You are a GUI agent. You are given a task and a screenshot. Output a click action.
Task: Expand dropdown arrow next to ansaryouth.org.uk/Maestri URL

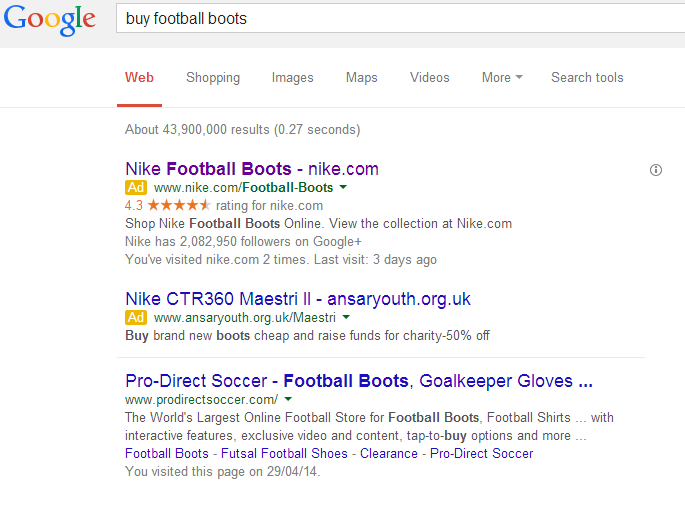pyautogui.click(x=346, y=317)
